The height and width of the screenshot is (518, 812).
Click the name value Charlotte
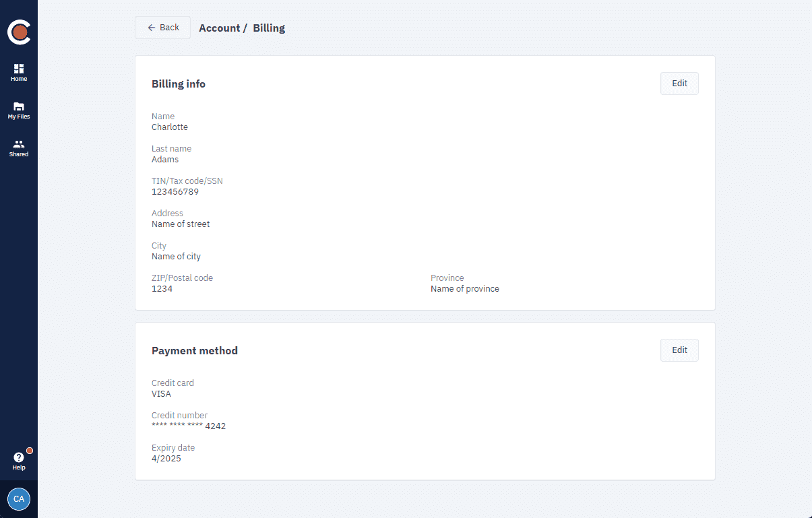[x=170, y=127]
